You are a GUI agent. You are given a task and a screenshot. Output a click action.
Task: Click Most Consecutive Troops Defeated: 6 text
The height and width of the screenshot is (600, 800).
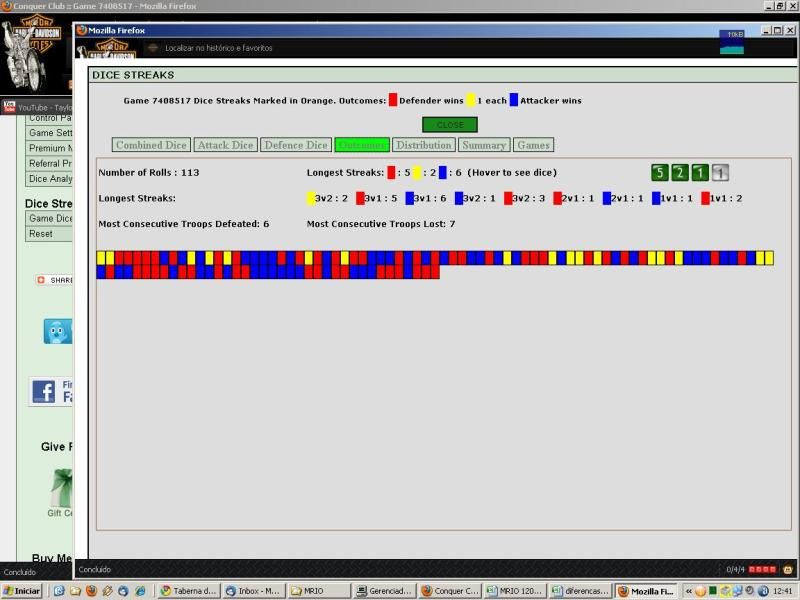[x=184, y=223]
